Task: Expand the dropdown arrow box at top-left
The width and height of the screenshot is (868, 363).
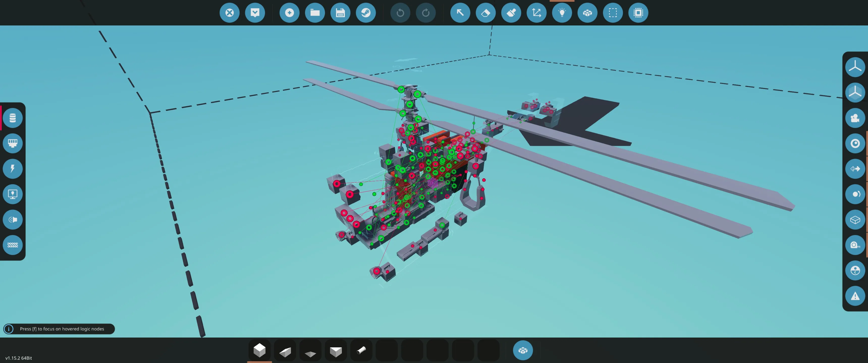Action: pos(255,13)
